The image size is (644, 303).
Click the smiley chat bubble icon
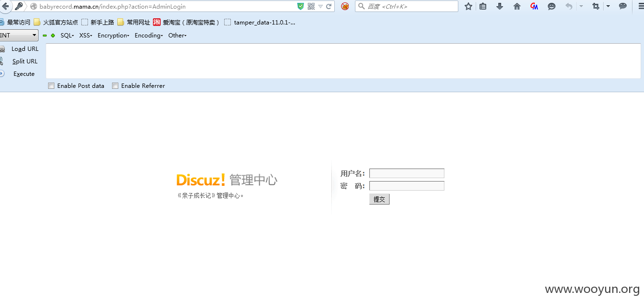[x=552, y=6]
